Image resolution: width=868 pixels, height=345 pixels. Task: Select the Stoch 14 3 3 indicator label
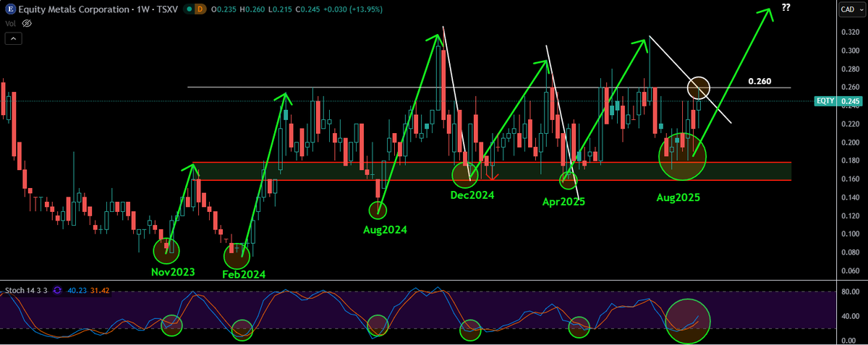pyautogui.click(x=27, y=291)
